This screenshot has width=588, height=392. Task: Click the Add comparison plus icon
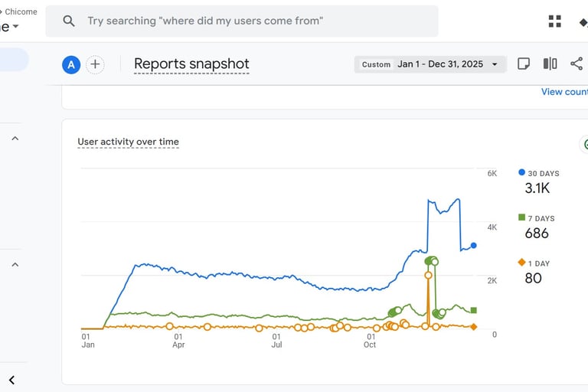95,64
